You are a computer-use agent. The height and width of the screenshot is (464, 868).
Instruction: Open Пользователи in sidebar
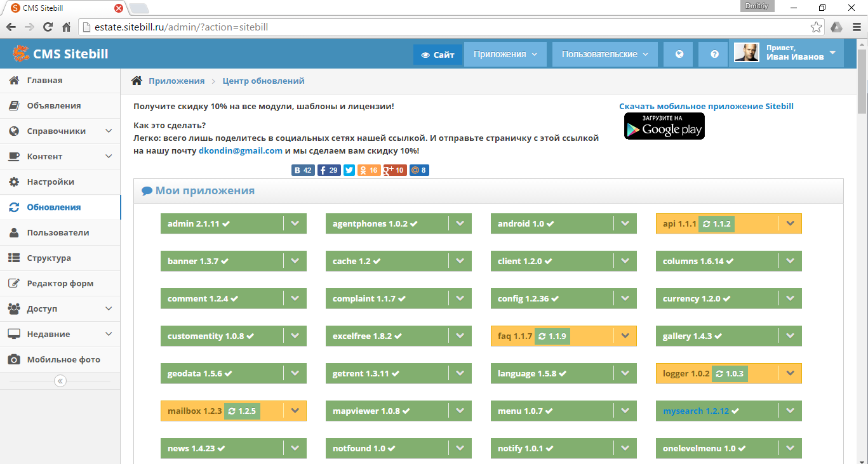pos(60,233)
